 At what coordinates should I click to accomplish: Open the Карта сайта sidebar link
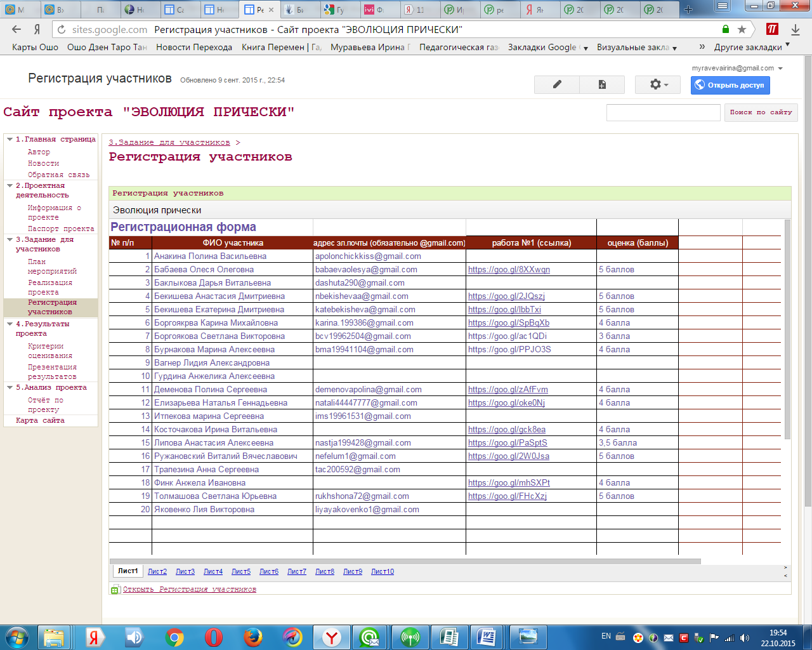coord(40,420)
